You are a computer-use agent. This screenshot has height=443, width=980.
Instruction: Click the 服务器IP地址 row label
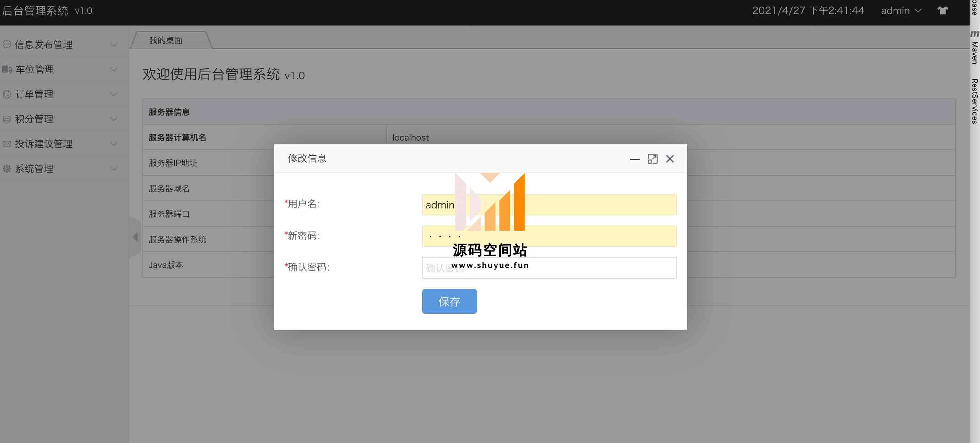pos(173,163)
